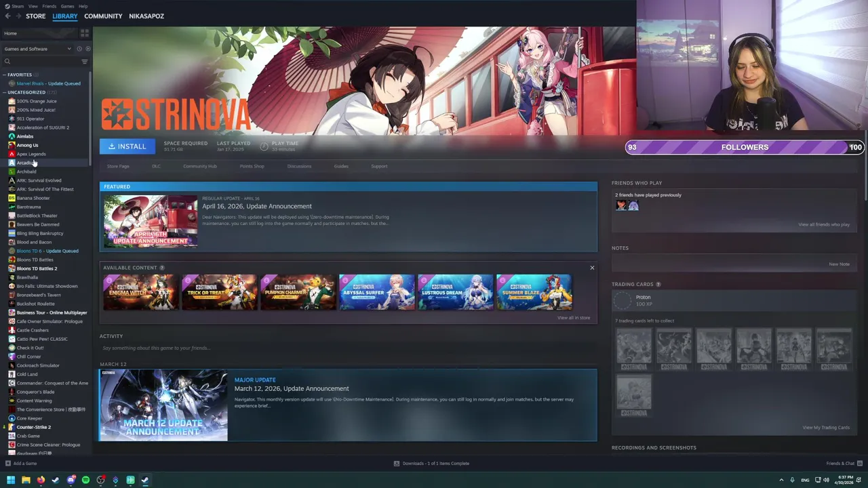Click the library search field
Screen dimensions: 868x488
pos(44,62)
